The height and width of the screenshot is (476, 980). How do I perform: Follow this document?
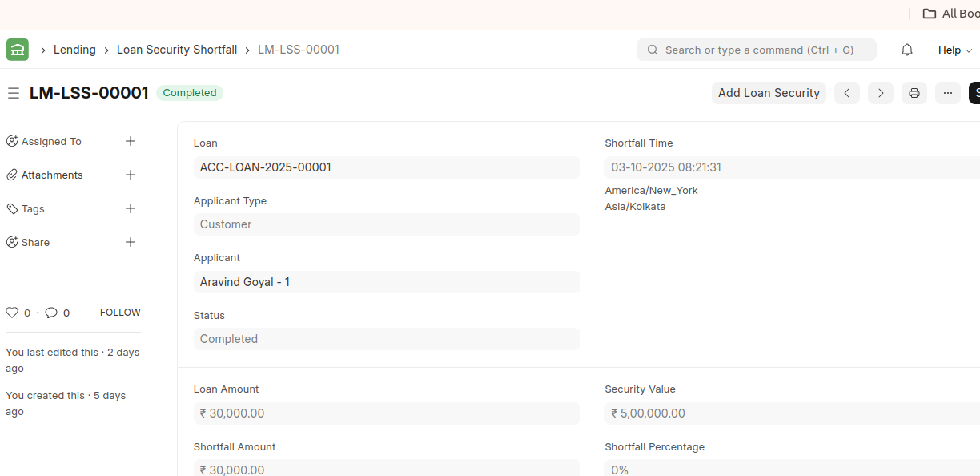coord(120,313)
